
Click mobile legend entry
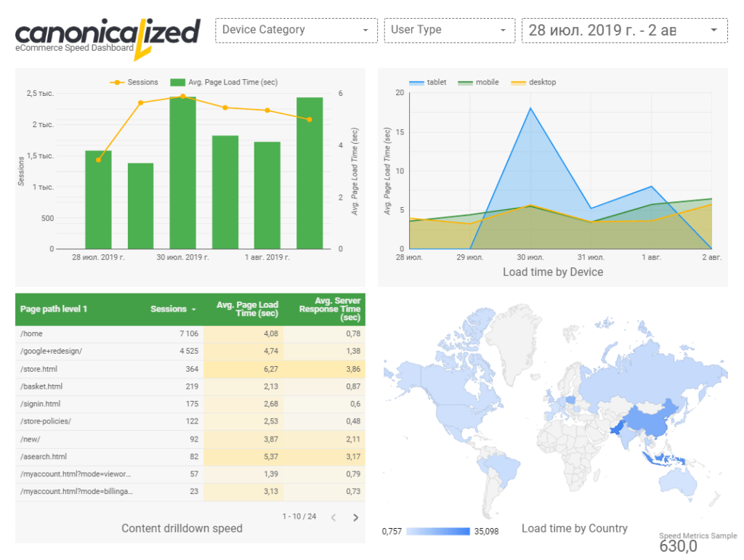click(478, 83)
